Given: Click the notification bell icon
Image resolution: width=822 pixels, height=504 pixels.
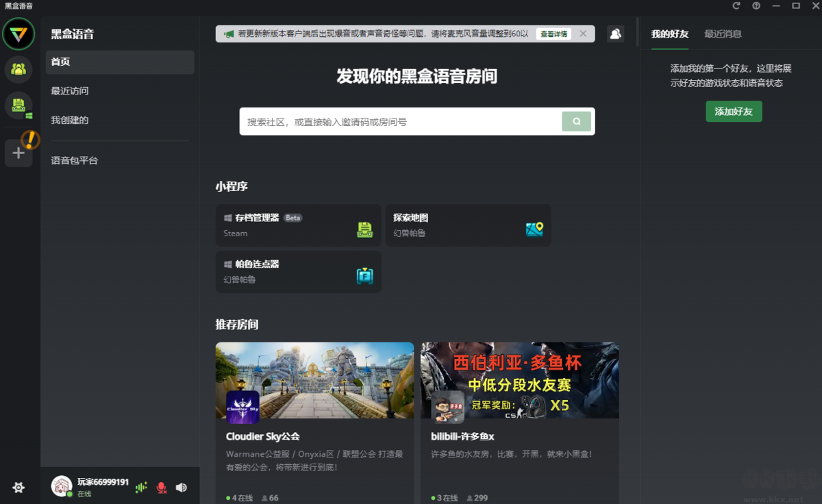Looking at the screenshot, I should (x=614, y=33).
